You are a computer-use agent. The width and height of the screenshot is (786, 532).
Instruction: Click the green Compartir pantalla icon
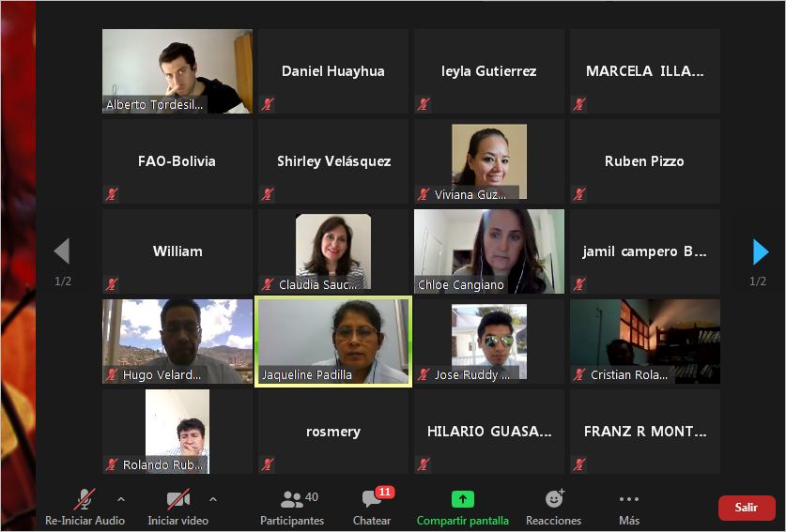point(463,499)
